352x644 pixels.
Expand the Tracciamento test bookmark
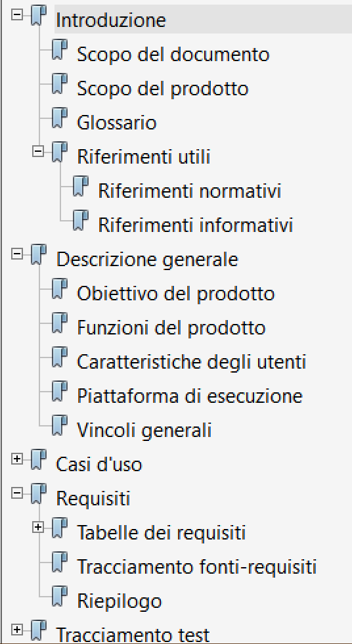pos(17,630)
